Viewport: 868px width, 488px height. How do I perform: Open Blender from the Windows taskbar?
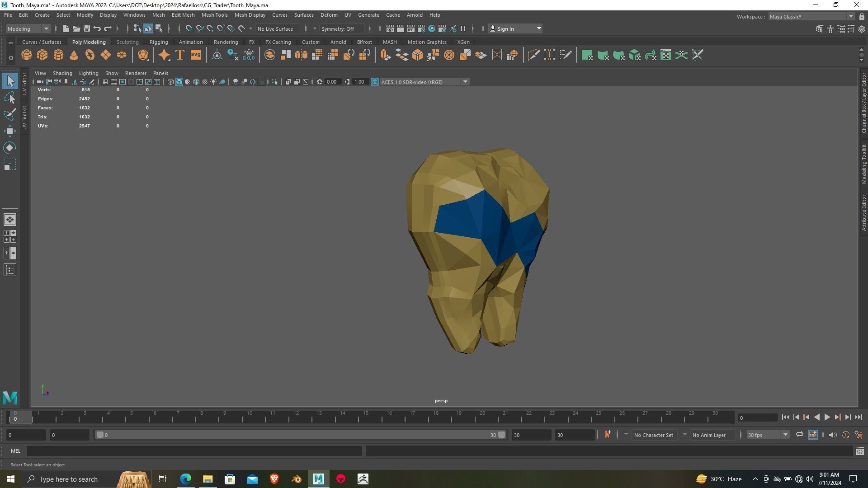[297, 479]
